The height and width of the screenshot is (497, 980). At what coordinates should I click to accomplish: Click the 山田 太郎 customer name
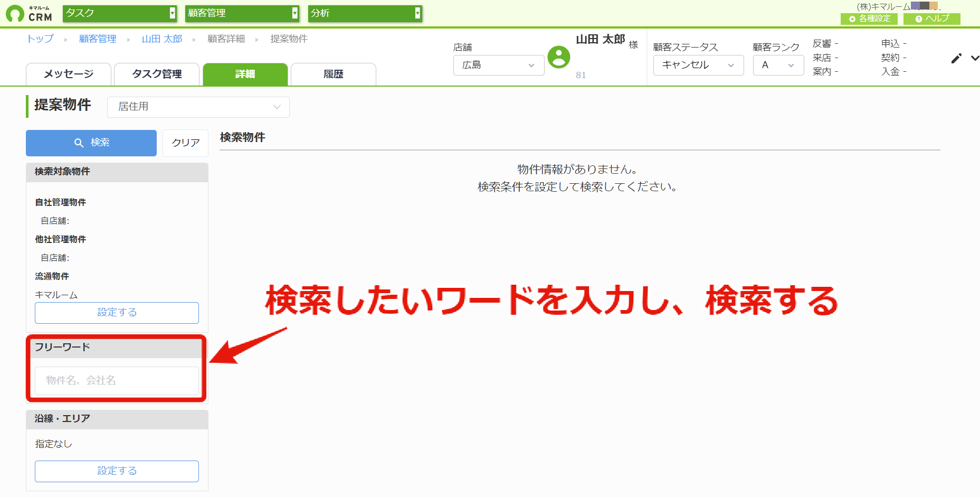click(x=601, y=39)
